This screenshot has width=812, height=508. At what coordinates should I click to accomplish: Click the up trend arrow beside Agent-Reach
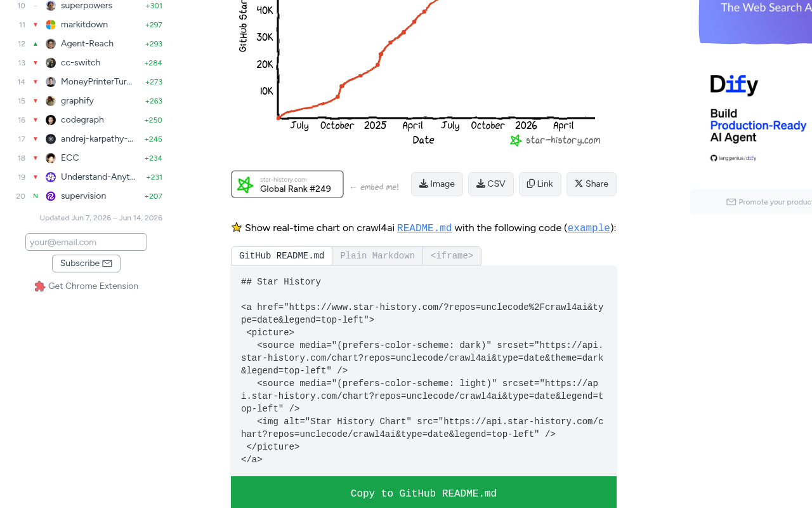(36, 44)
